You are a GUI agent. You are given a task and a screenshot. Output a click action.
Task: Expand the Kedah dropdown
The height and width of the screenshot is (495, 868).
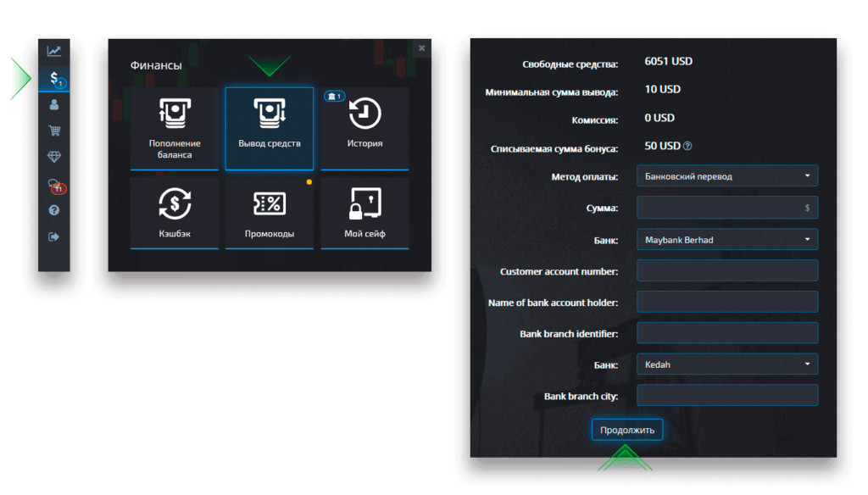pyautogui.click(x=726, y=364)
